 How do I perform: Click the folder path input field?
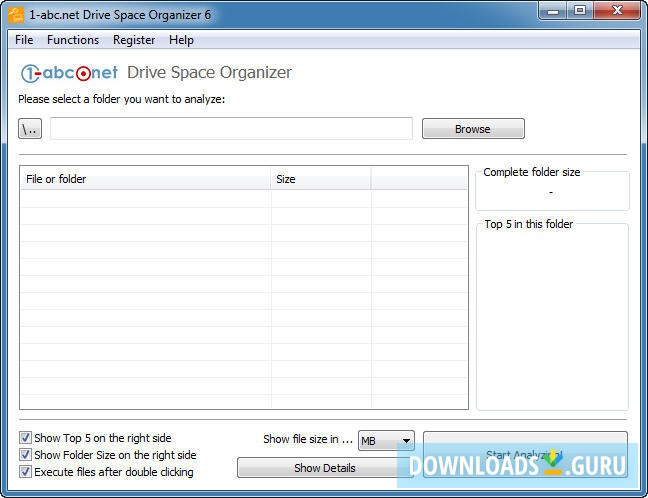(231, 129)
